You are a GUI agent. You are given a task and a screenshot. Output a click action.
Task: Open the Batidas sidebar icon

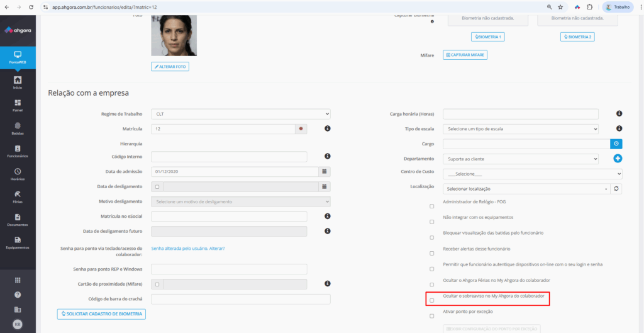(18, 128)
